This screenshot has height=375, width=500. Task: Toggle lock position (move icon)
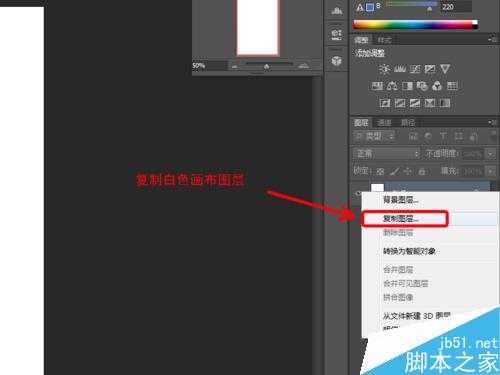click(x=408, y=172)
